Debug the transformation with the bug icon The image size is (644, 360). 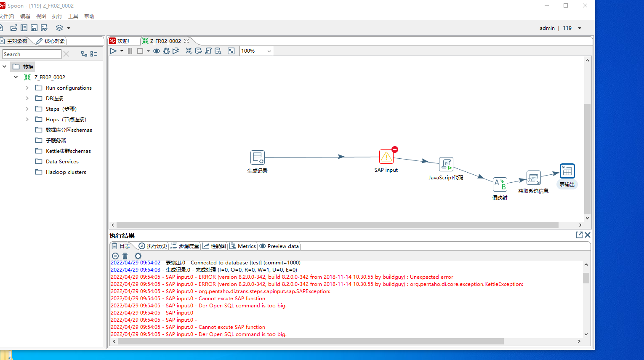[166, 51]
